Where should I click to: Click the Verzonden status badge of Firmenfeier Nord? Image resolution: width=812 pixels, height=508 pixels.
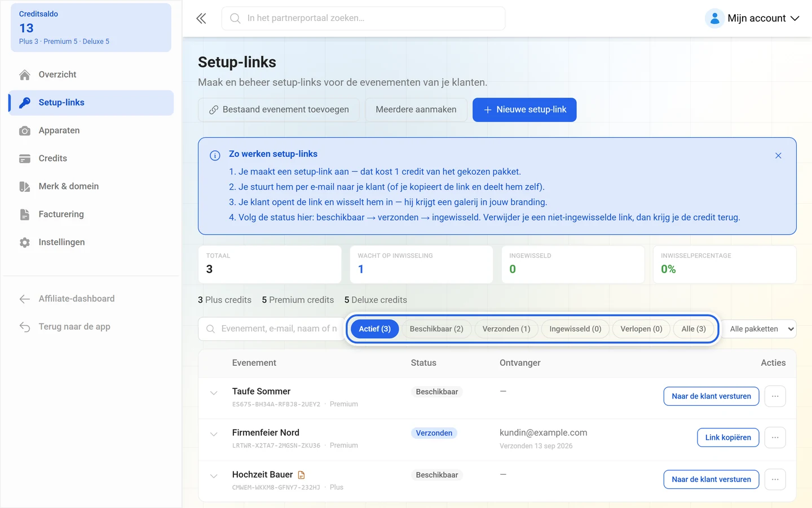[x=434, y=433]
